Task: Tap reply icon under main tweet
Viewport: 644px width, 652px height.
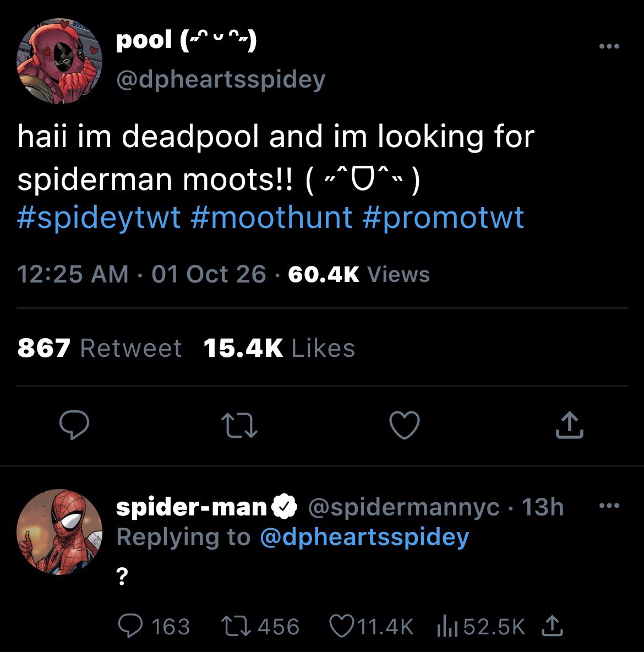Action: 74,425
